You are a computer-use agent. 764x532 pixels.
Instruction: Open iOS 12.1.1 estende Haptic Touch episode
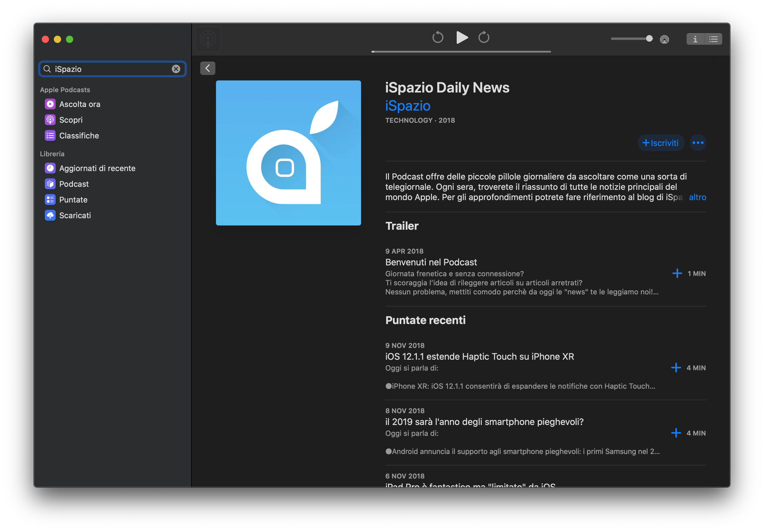point(479,356)
